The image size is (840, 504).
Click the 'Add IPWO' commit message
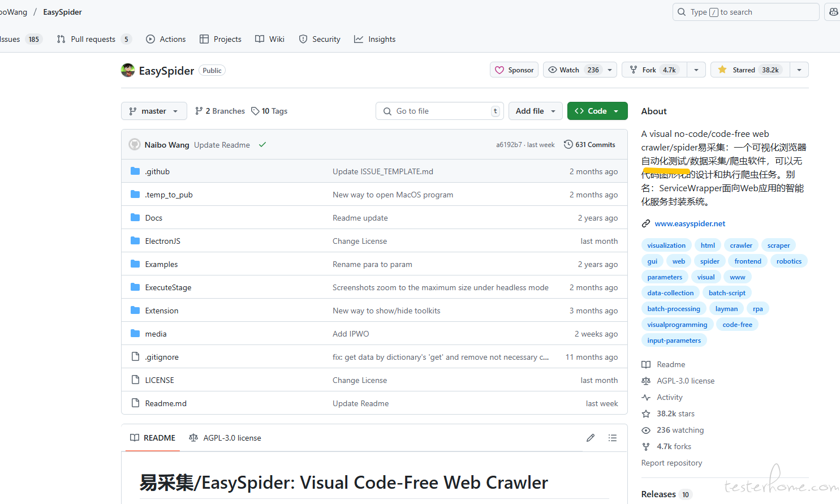coord(351,334)
